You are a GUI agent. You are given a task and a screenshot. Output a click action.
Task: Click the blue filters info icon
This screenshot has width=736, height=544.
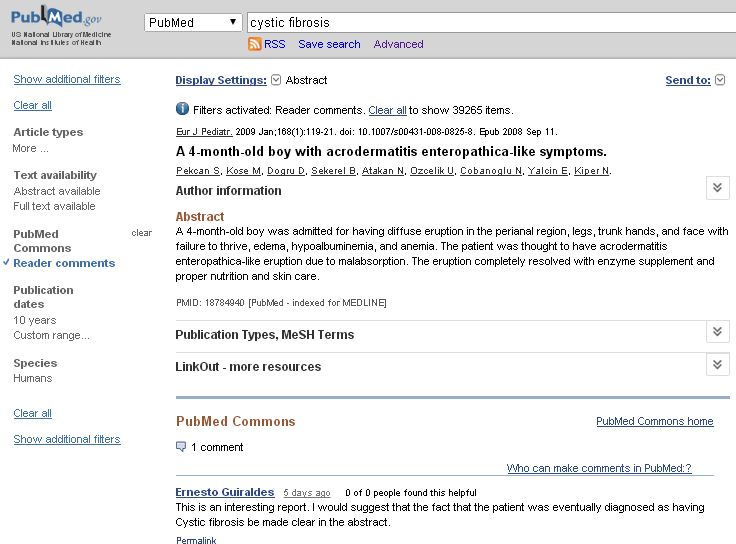click(x=182, y=110)
